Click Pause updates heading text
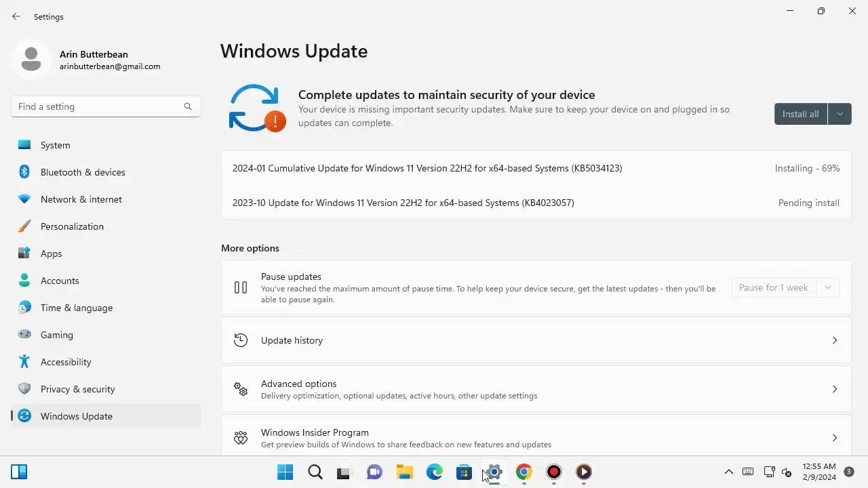The width and height of the screenshot is (868, 488). coord(291,277)
